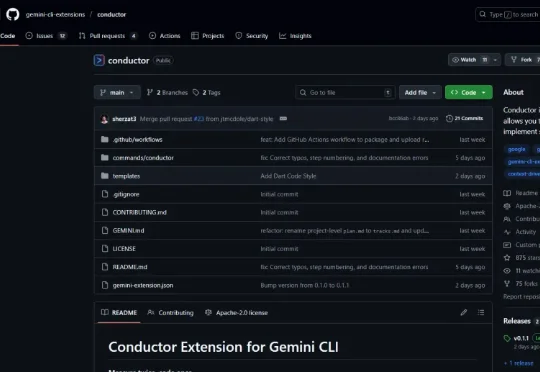Open the Projects tab
The width and height of the screenshot is (540, 372).
[x=208, y=36]
